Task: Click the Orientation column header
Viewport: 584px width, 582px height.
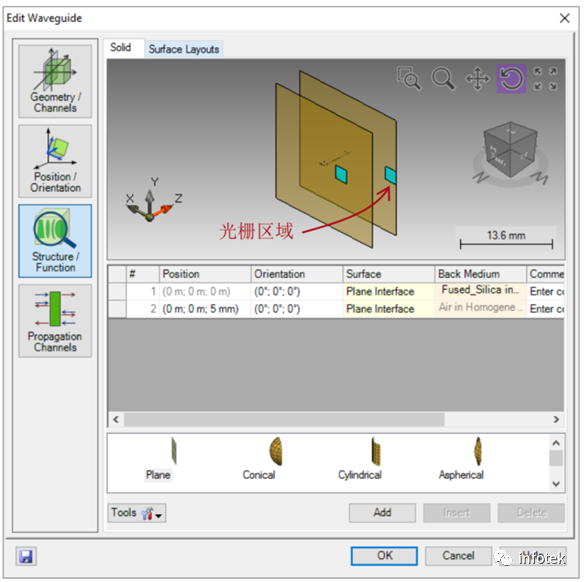Action: point(297,274)
